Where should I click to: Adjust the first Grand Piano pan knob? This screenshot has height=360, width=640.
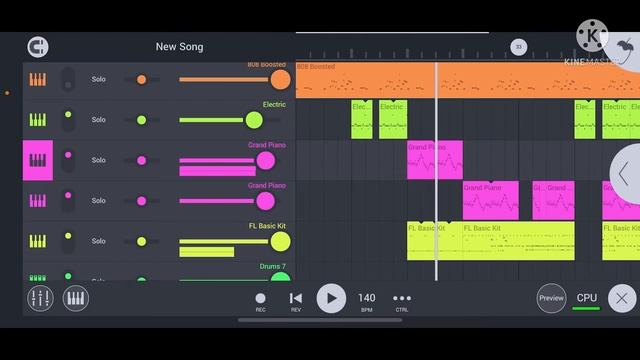click(x=142, y=160)
